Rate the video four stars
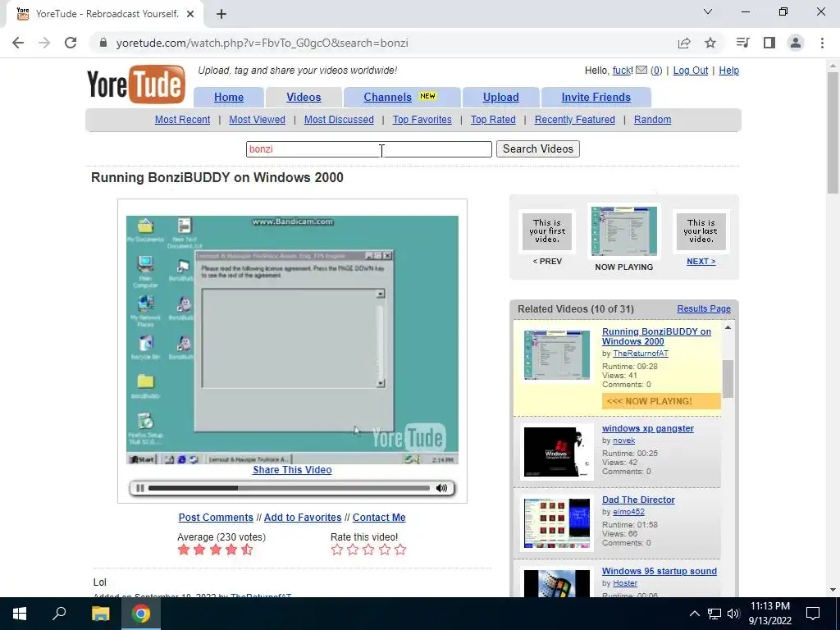Screen dimensions: 840x630 (385, 550)
